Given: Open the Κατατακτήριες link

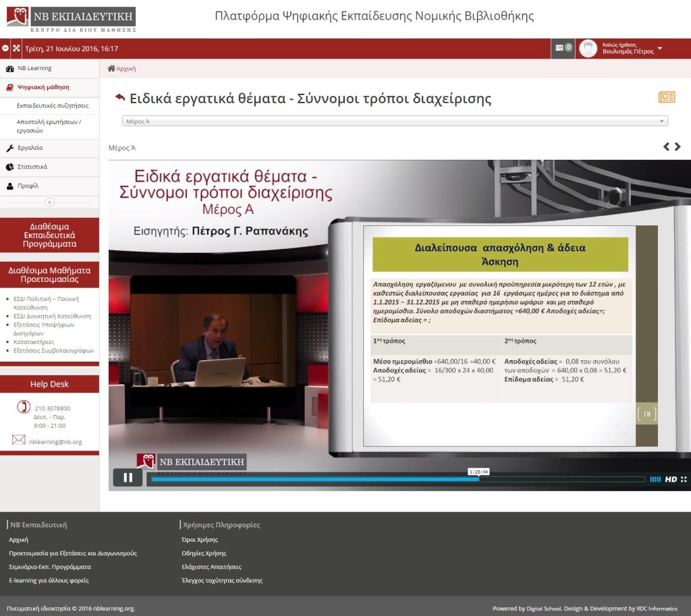Looking at the screenshot, I should click(x=34, y=342).
